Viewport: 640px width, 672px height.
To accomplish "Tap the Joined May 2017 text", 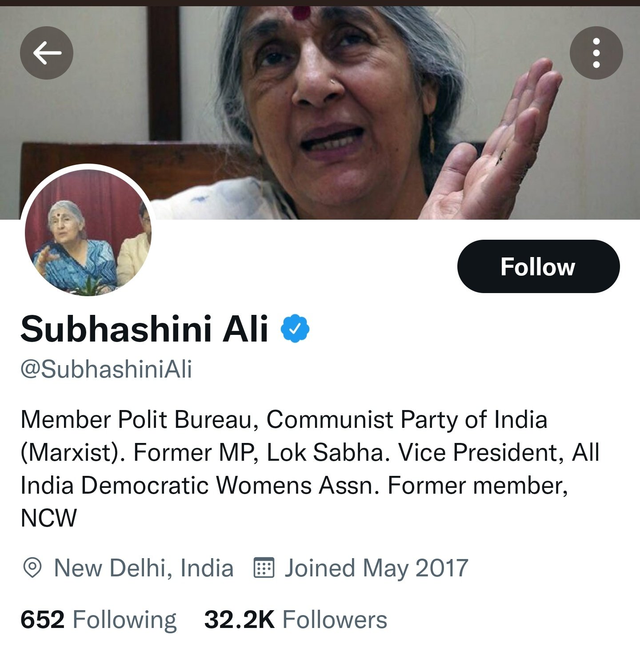I will 376,568.
